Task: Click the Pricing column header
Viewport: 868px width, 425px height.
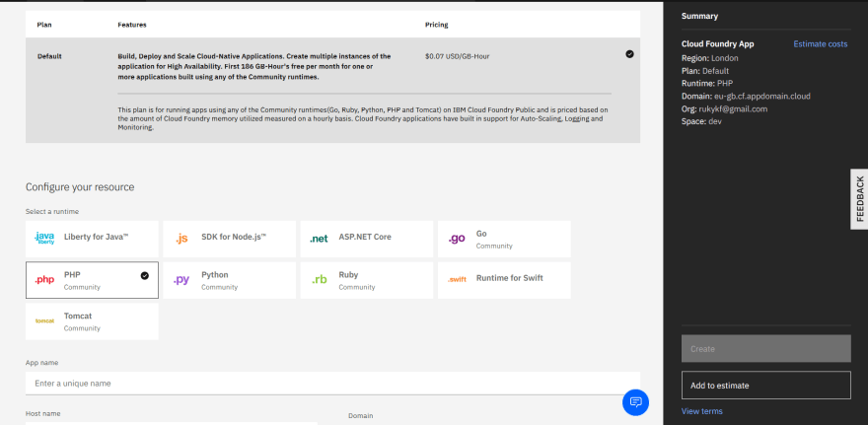Action: coord(437,25)
